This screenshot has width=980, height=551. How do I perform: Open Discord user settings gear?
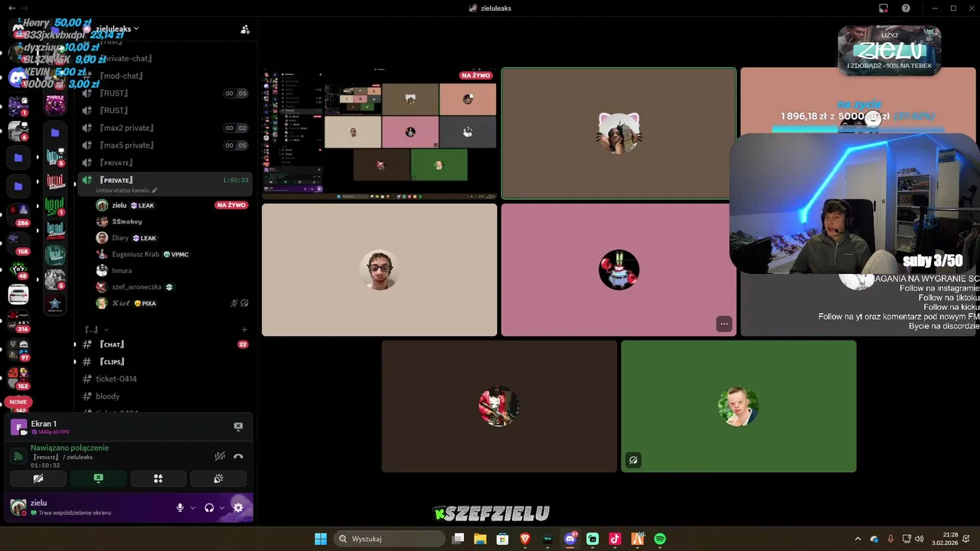pyautogui.click(x=238, y=507)
